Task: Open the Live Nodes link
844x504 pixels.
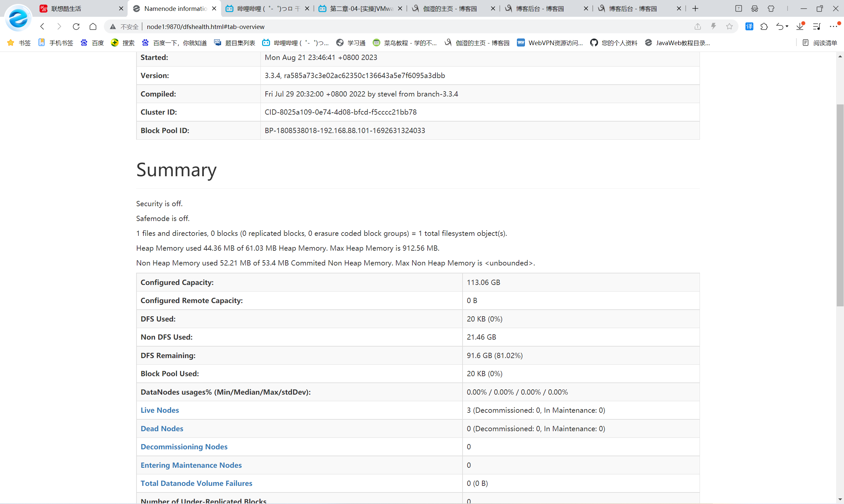Action: pos(160,410)
